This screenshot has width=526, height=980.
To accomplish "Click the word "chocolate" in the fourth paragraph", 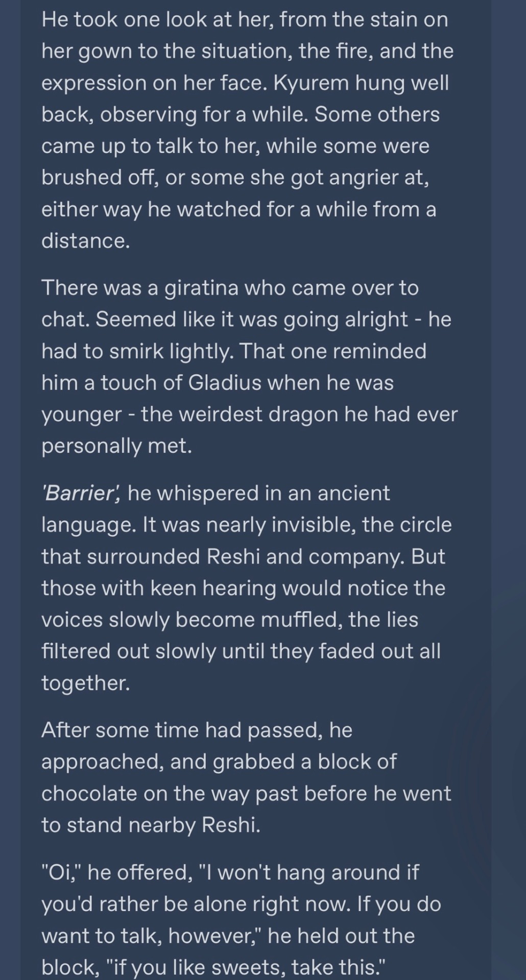I will pyautogui.click(x=89, y=793).
